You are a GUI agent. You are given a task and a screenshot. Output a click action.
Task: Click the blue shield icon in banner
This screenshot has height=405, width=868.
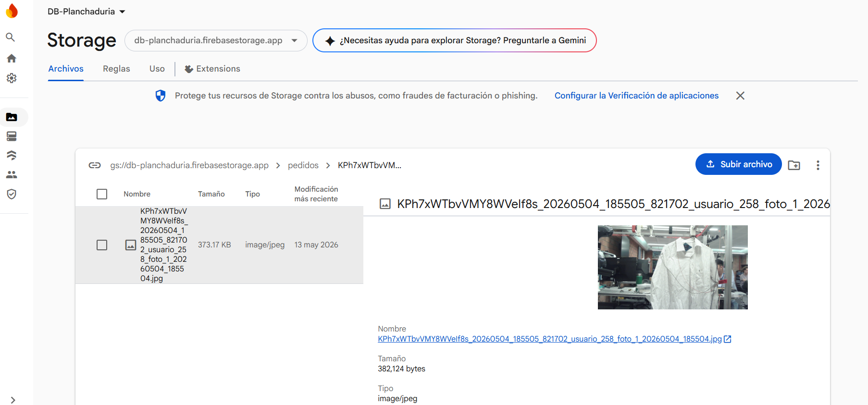(x=161, y=96)
